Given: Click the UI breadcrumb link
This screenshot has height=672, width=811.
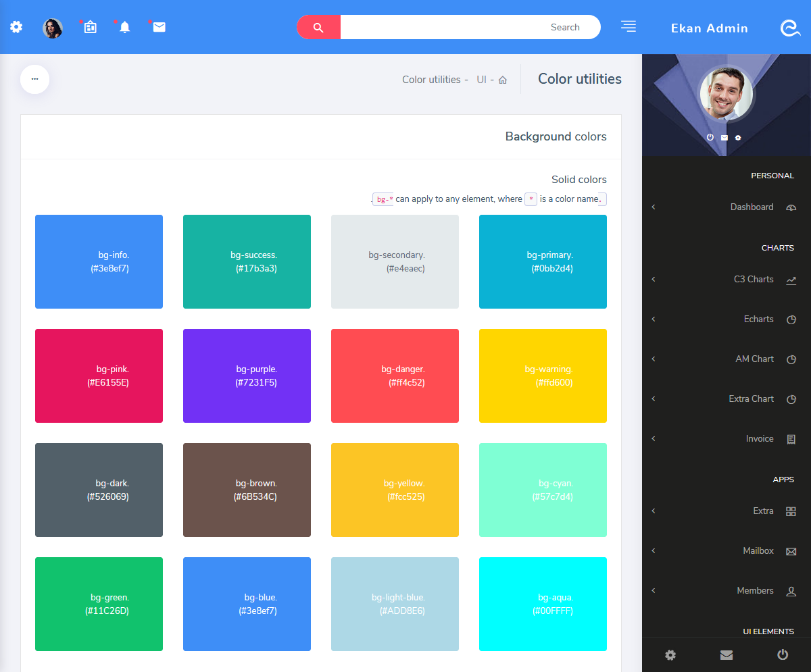Looking at the screenshot, I should click(481, 80).
